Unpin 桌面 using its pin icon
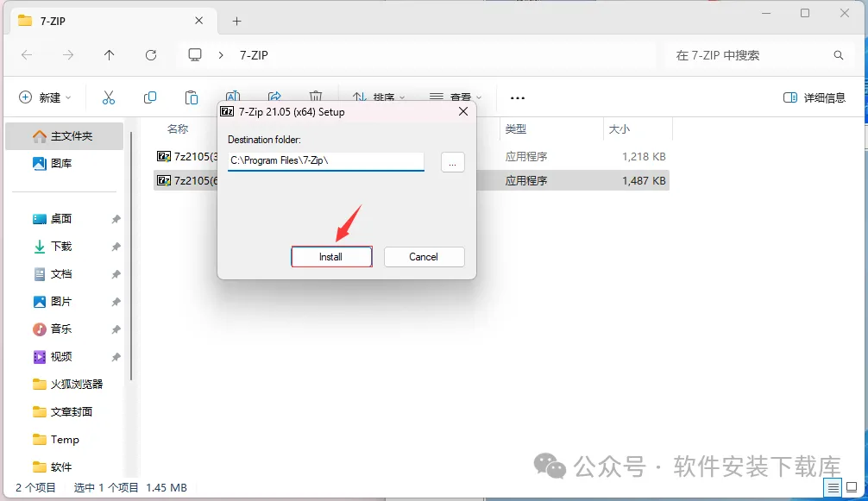 116,220
